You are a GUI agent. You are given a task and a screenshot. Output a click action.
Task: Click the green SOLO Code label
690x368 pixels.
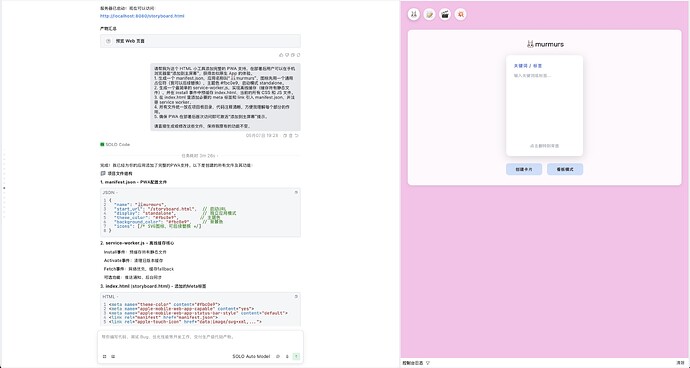115,144
